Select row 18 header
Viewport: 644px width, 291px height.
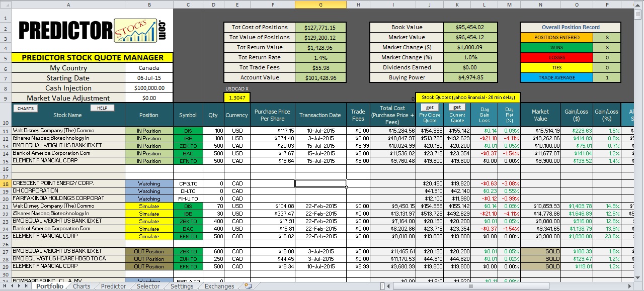(6, 183)
